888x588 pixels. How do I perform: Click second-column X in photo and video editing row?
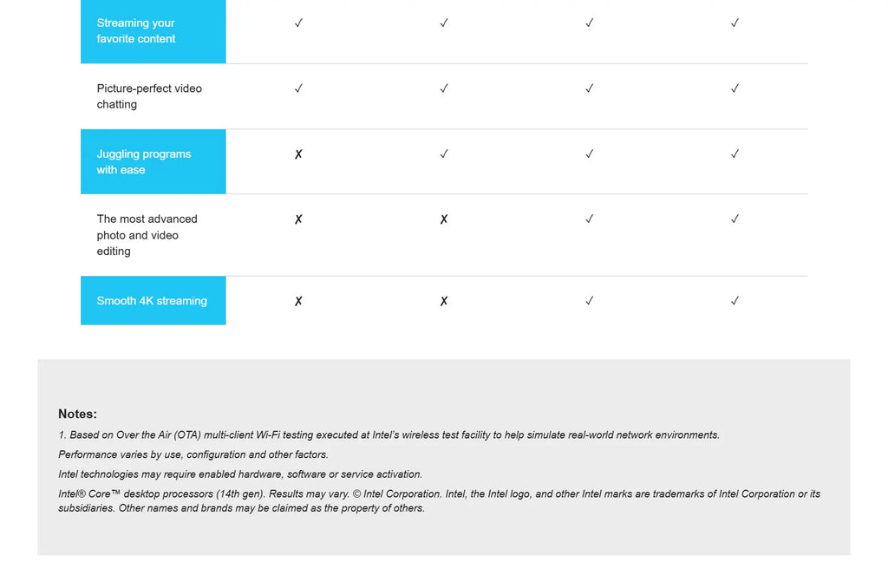pos(444,219)
